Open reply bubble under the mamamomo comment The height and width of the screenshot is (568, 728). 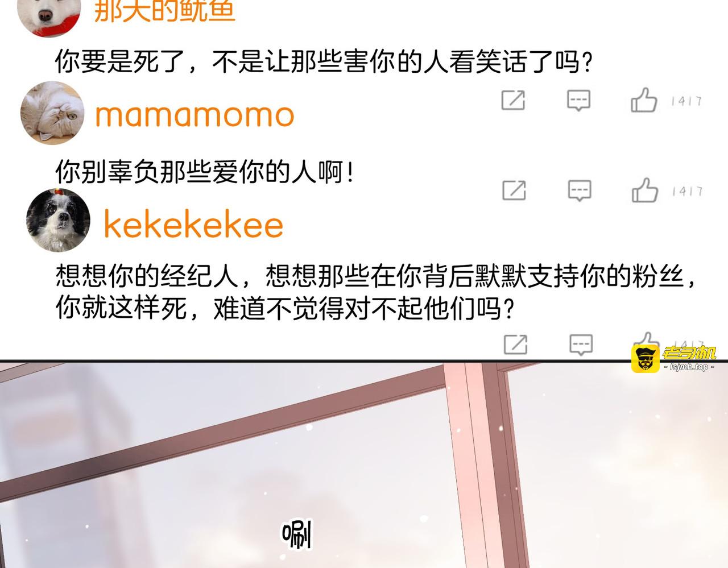(580, 190)
